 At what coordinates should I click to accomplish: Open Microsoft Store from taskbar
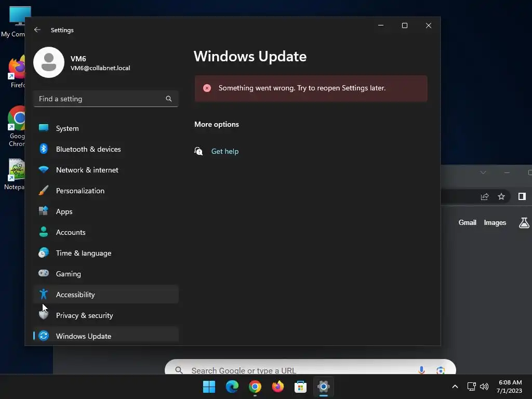click(301, 387)
